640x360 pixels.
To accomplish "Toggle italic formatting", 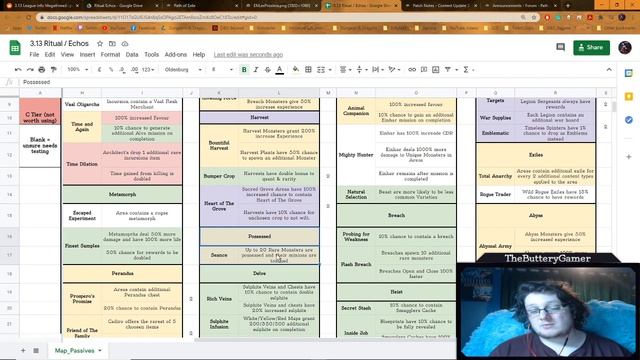I will tap(256, 70).
